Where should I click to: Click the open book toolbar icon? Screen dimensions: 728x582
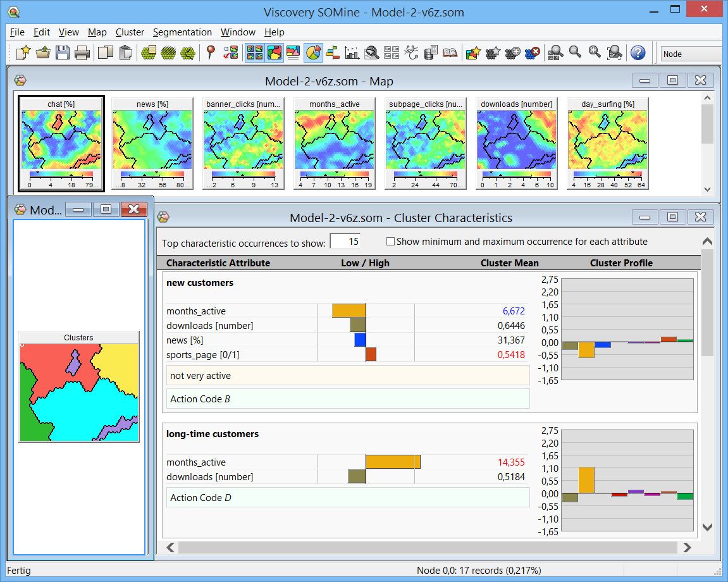(450, 53)
